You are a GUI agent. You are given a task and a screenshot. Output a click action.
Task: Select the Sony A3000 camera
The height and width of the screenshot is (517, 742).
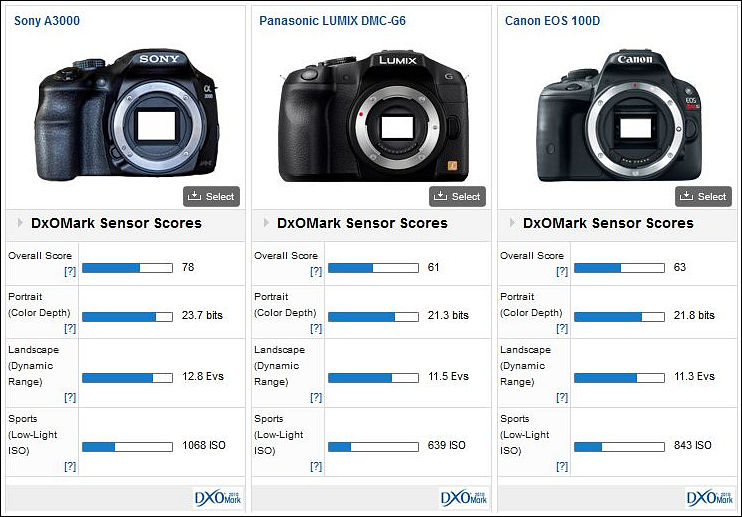212,196
